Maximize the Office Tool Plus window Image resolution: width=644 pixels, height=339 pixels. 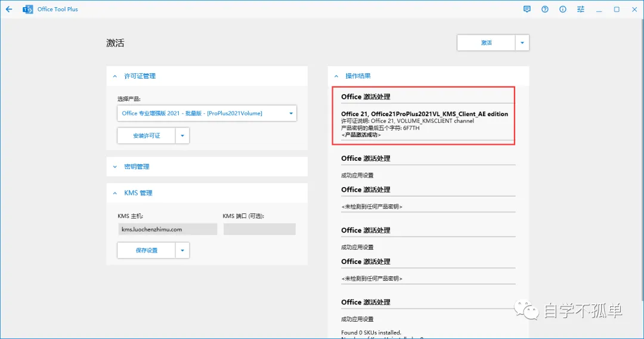click(617, 9)
